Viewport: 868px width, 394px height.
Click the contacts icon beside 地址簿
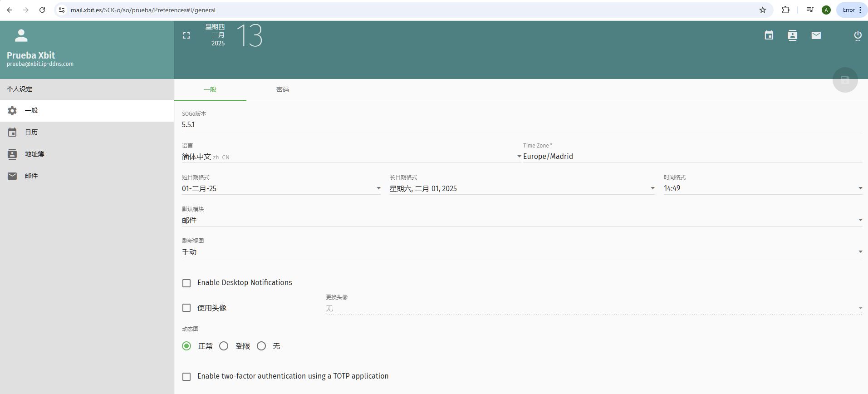pyautogui.click(x=12, y=154)
